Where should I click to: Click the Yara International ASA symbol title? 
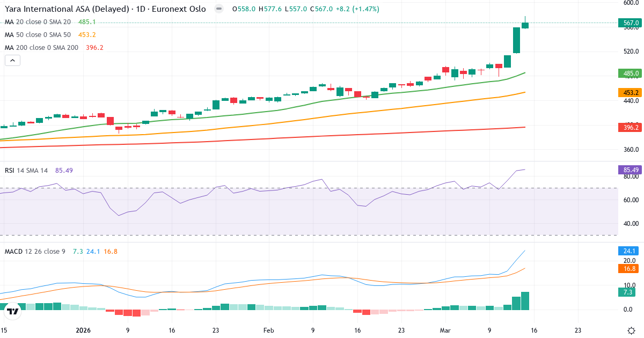(x=105, y=9)
